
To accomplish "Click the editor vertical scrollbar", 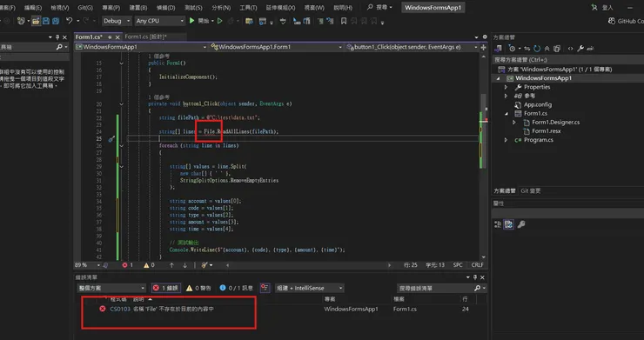I will click(x=484, y=156).
